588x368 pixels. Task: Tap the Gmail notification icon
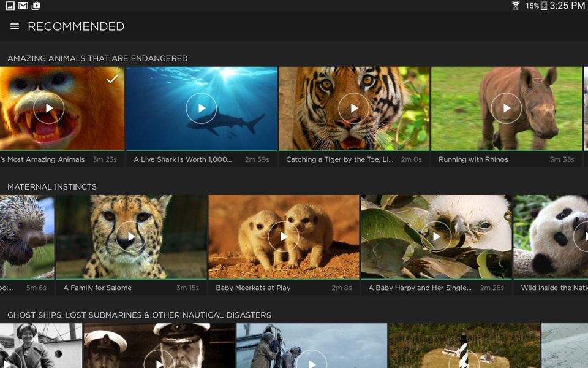click(23, 6)
